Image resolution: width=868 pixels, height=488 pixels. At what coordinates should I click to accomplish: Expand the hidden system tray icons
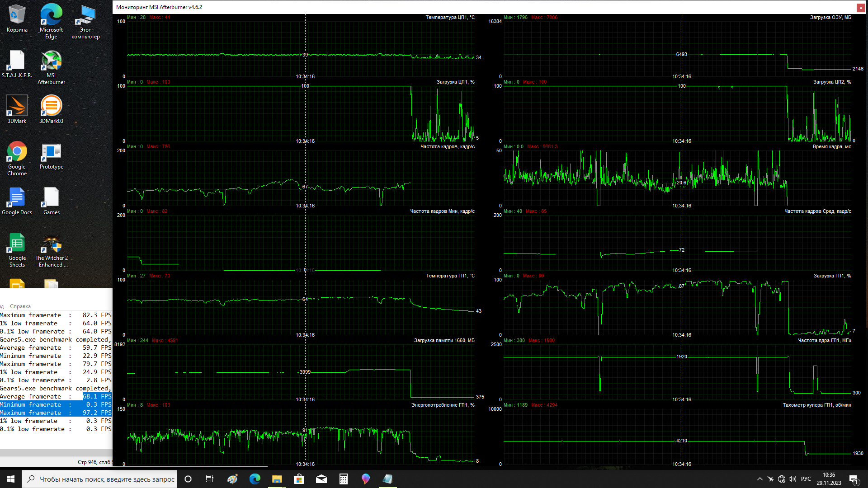(x=760, y=479)
